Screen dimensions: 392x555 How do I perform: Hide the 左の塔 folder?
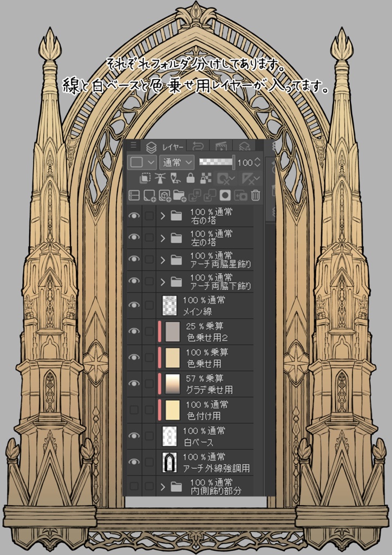click(134, 237)
